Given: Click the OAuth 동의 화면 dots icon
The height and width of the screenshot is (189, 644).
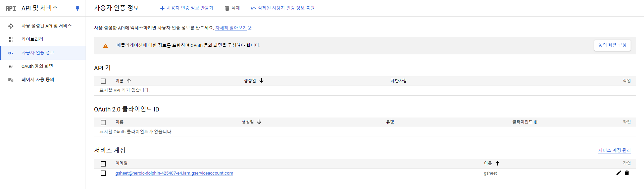Looking at the screenshot, I should (11, 66).
